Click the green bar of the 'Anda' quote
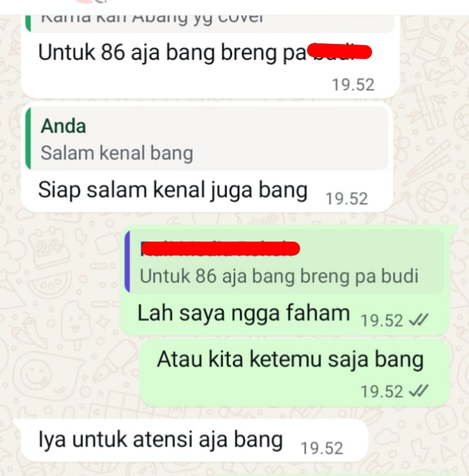This screenshot has height=476, width=469. [28, 138]
